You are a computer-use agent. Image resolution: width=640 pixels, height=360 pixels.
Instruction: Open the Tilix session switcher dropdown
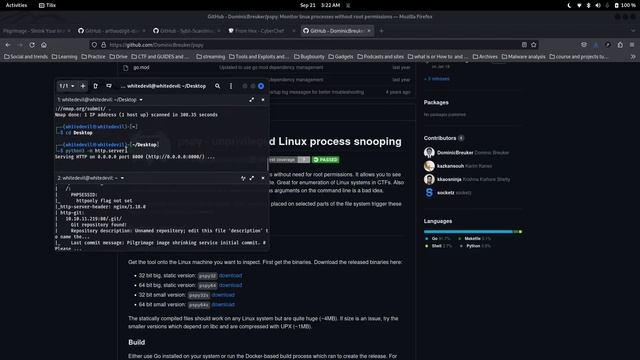point(67,86)
